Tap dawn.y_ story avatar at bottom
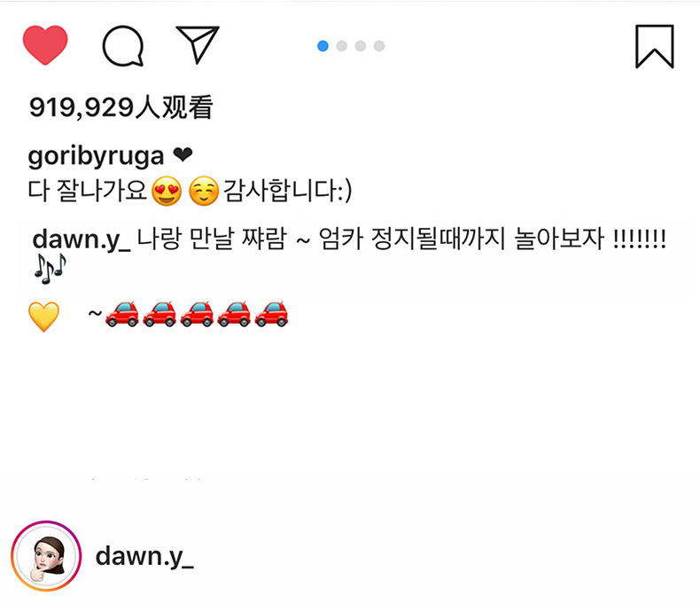This screenshot has width=700, height=603. (x=46, y=556)
